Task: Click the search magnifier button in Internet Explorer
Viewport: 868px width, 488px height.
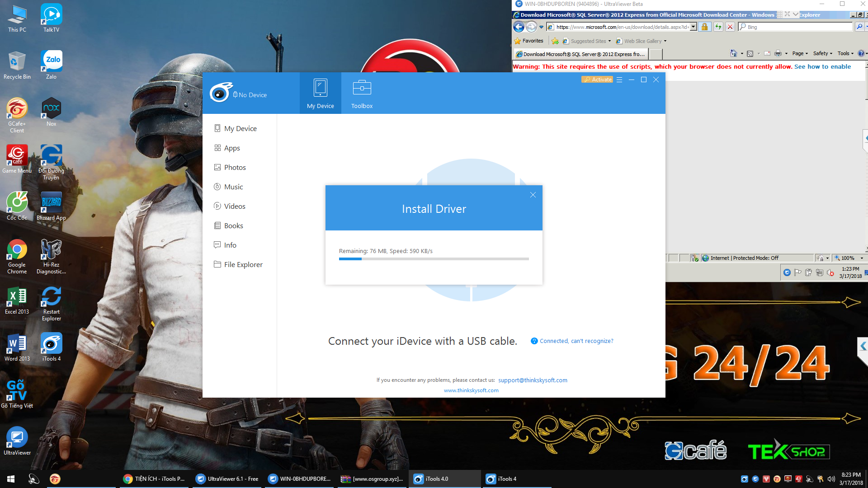Action: point(859,27)
